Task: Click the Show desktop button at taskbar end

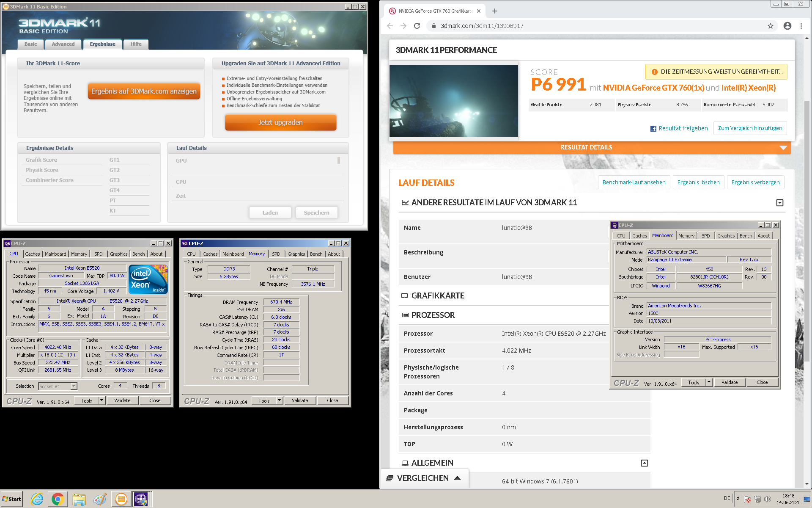Action: coord(807,499)
